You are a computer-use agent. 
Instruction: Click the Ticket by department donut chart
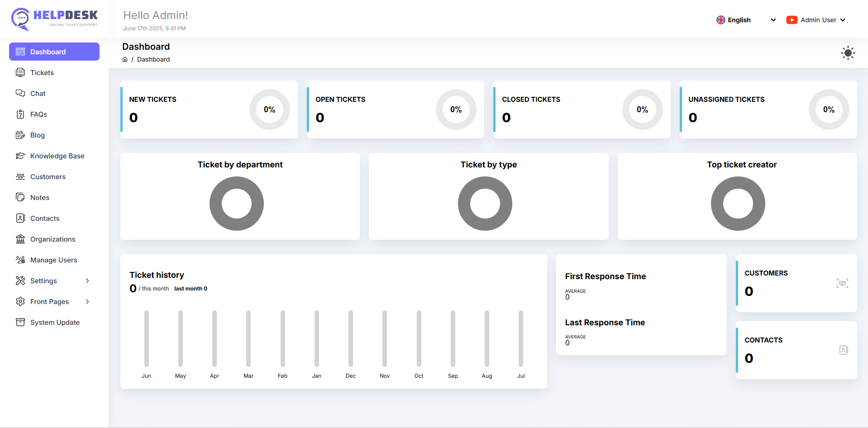[237, 204]
